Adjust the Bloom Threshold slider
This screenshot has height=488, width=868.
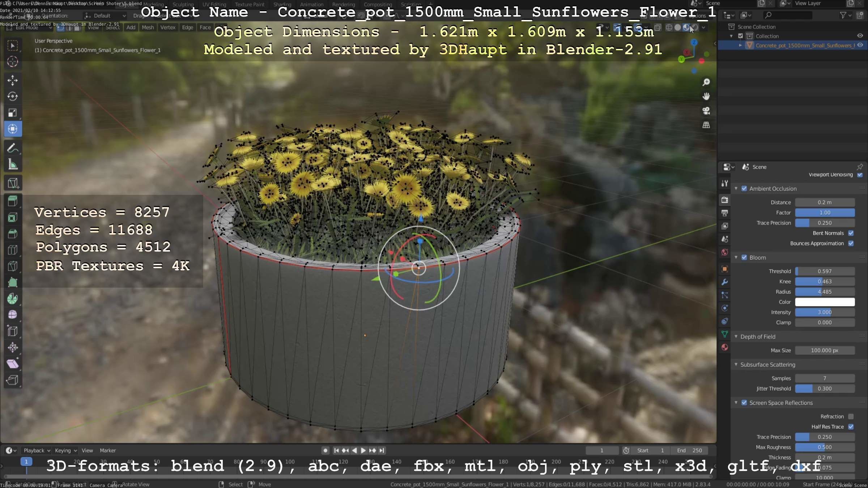pyautogui.click(x=825, y=271)
